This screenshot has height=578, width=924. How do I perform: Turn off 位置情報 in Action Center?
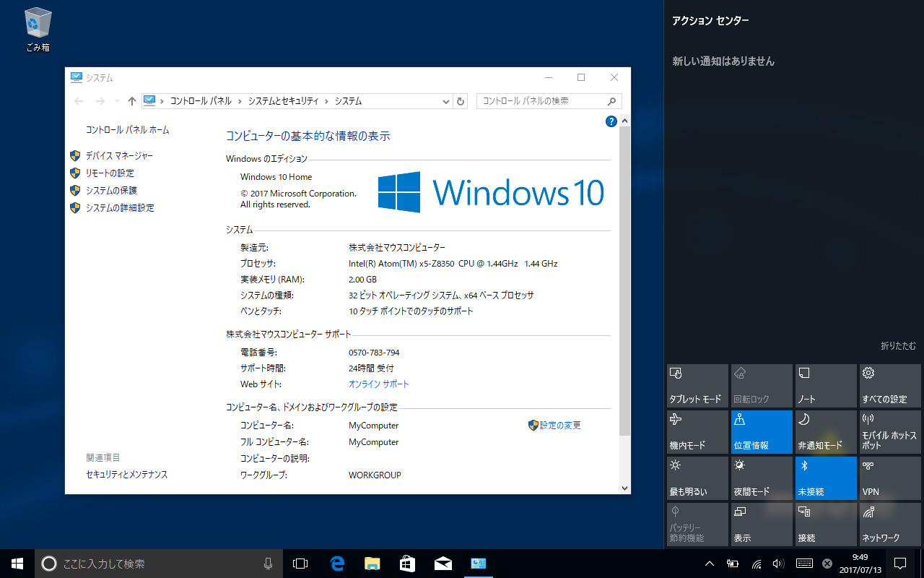point(762,431)
